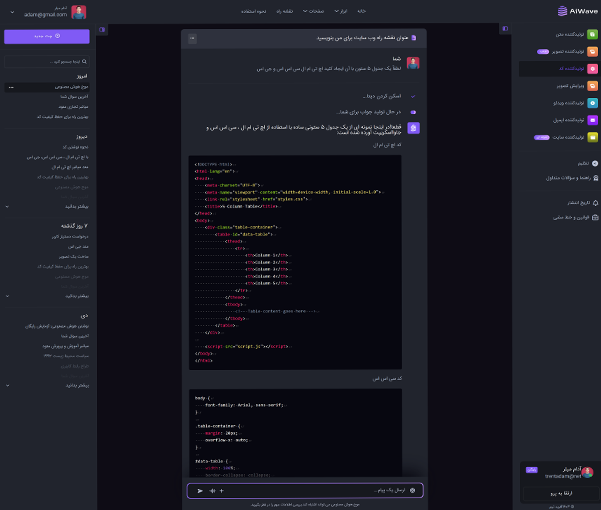Image resolution: width=601 pixels, height=510 pixels.
Task: Expand the صفحات (Pages) nav dropdown
Action: click(313, 11)
